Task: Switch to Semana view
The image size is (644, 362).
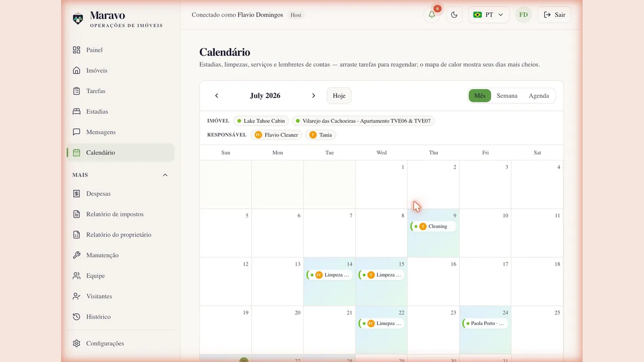Action: coord(507,96)
